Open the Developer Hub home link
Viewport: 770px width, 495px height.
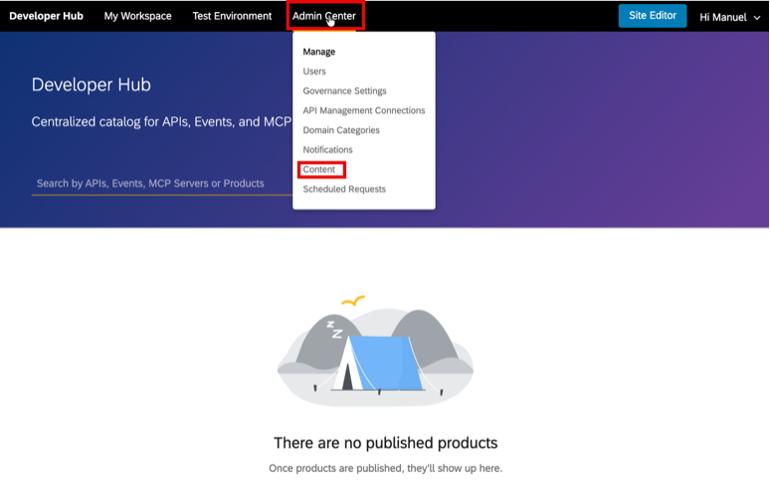click(46, 16)
